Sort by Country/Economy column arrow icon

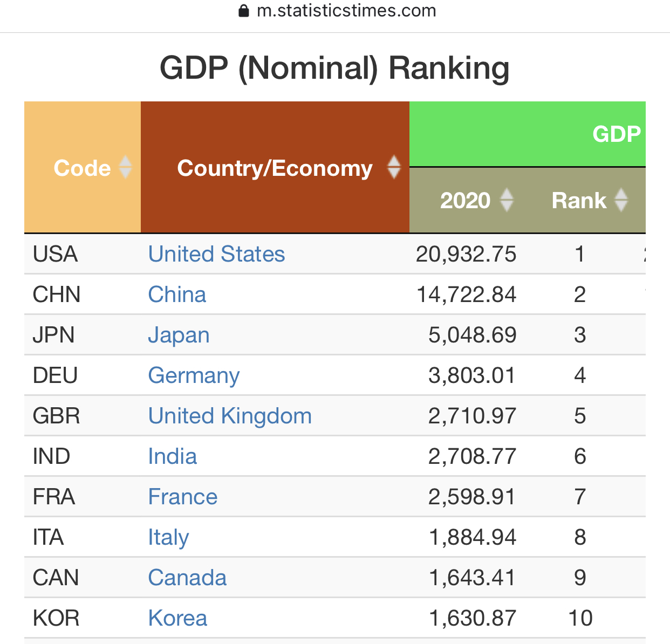[394, 167]
